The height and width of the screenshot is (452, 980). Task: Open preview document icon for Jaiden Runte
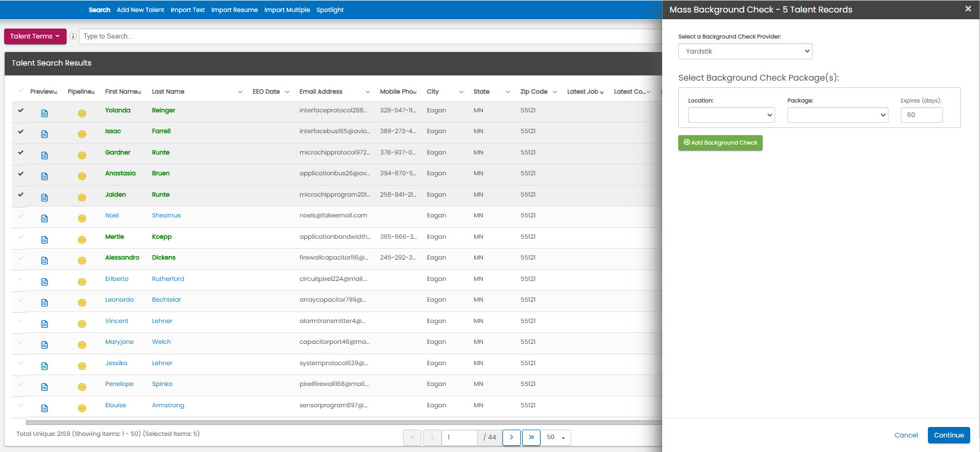click(x=45, y=198)
